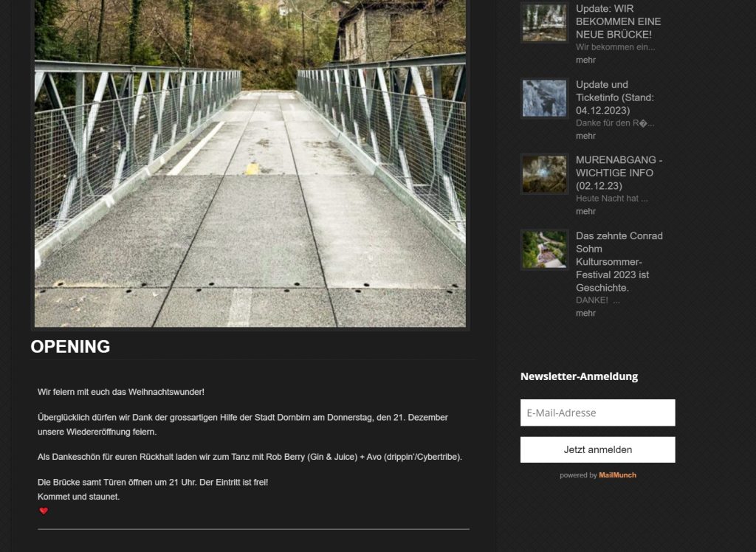The image size is (756, 552).
Task: Click 'mehr' under the Ticketinfo post
Action: pyautogui.click(x=585, y=136)
